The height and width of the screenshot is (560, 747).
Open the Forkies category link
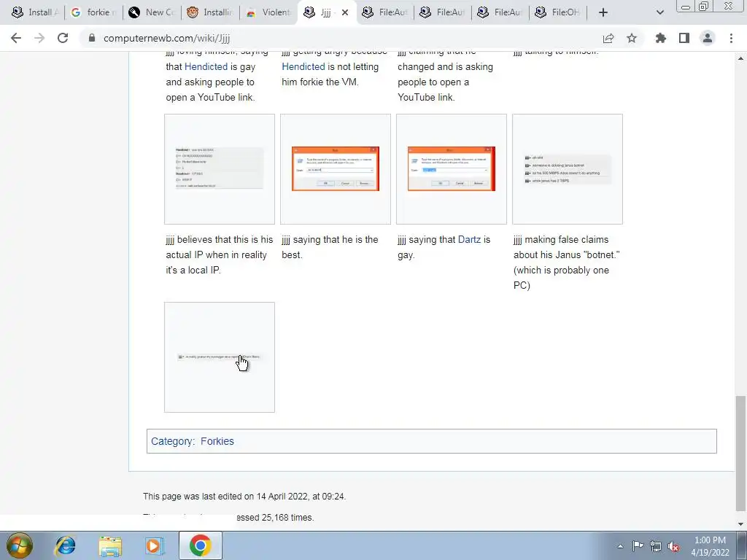tap(217, 441)
